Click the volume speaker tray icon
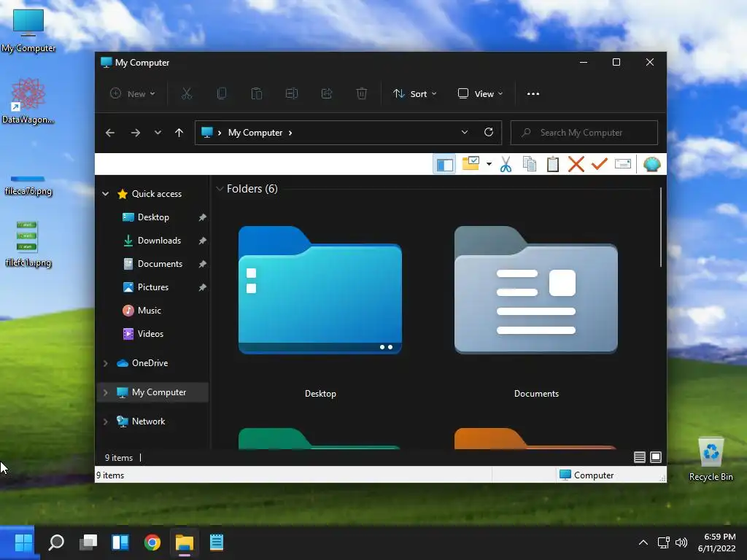Viewport: 747px width, 560px height. tap(681, 542)
